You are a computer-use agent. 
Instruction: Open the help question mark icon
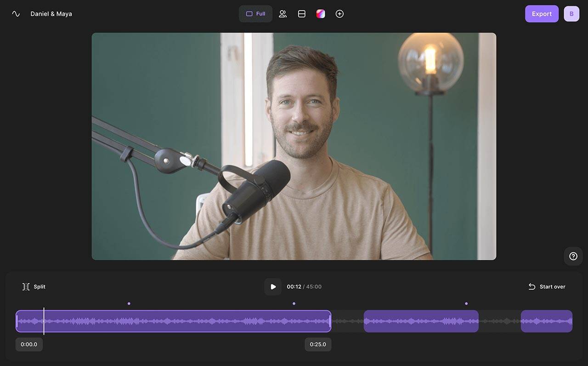pos(573,256)
